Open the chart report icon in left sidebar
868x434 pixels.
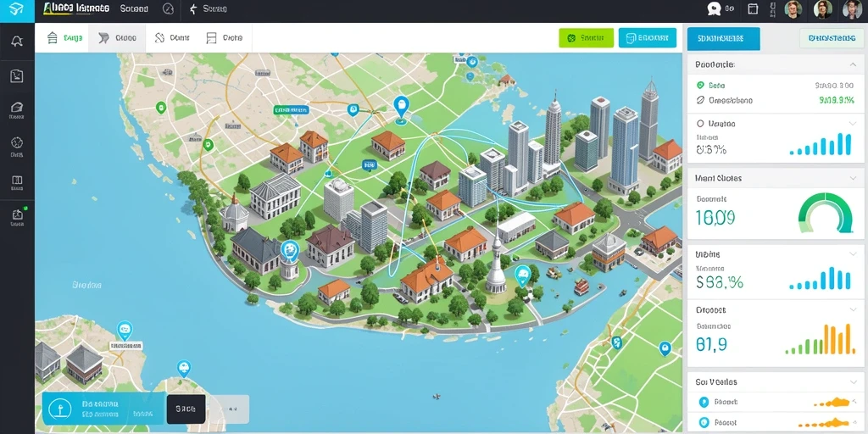click(x=17, y=76)
